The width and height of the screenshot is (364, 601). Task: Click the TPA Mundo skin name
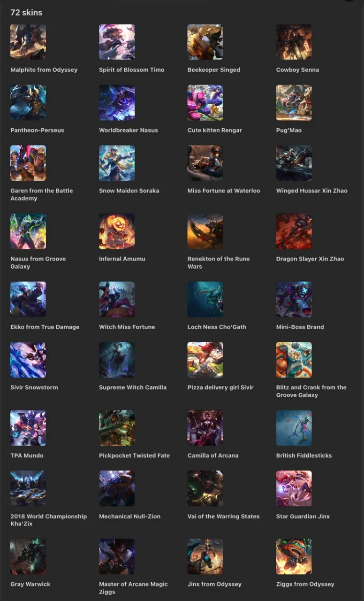[x=27, y=455]
